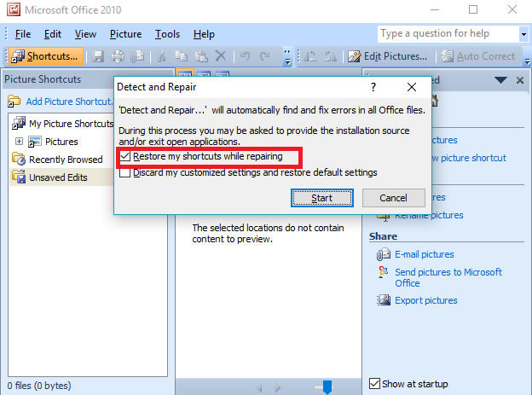Screen dimensions: 532x395
Task: Click Start in Detect and Repair dialog
Action: pos(322,198)
